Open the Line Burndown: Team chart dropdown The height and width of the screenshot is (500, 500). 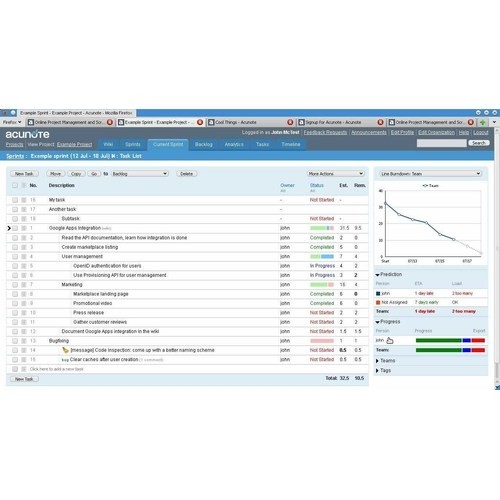[x=430, y=174]
